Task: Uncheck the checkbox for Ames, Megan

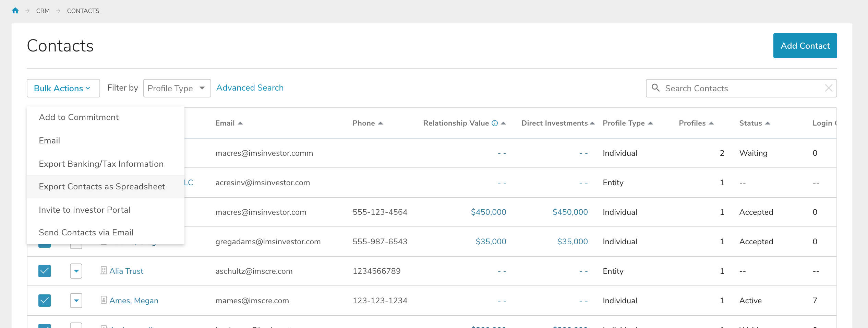Action: point(44,300)
